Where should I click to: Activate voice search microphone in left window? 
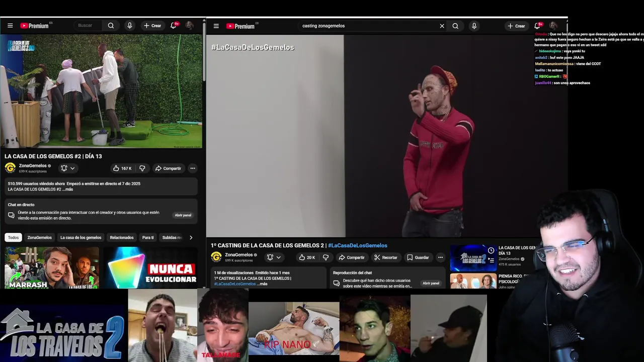coord(129,26)
